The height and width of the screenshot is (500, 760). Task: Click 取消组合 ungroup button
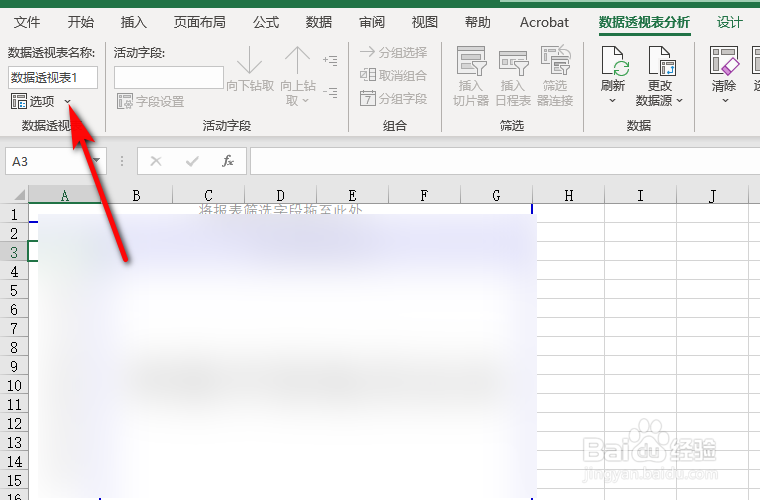394,76
